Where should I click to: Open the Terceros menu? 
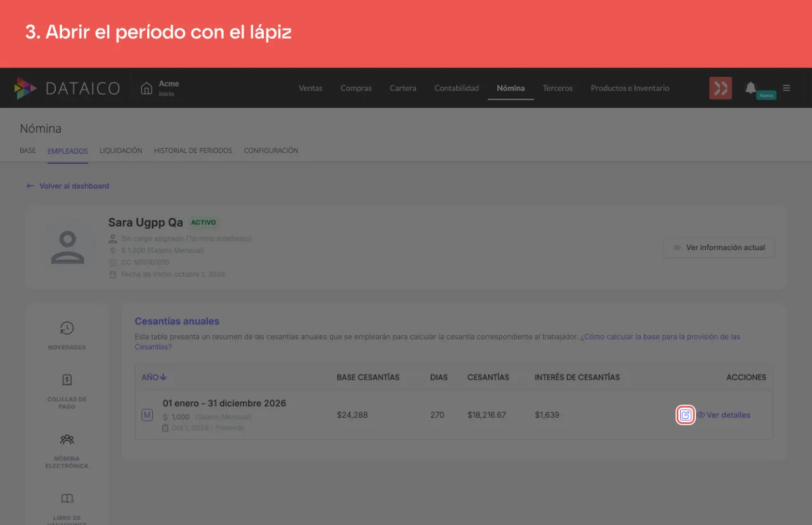click(x=558, y=88)
